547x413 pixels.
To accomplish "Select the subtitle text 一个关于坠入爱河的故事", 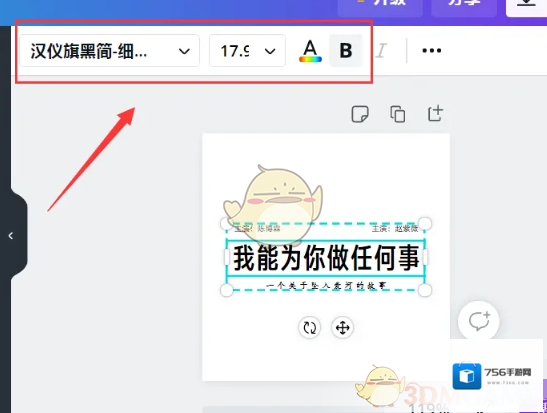I will pos(326,286).
